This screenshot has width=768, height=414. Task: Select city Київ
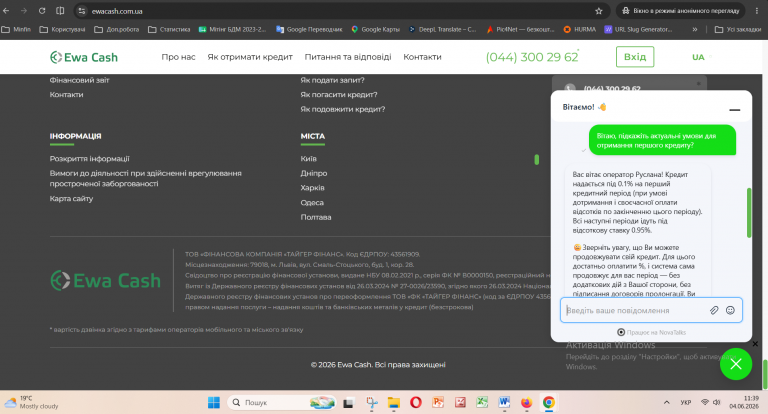[x=308, y=159]
